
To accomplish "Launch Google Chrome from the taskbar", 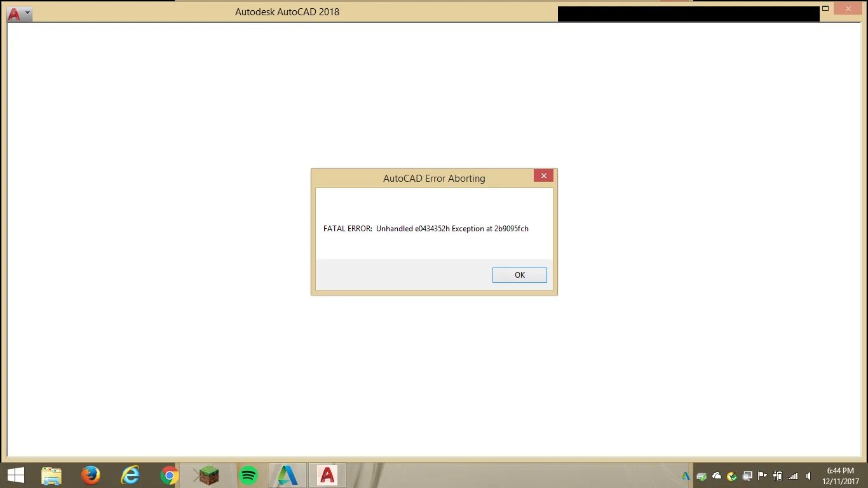I will [x=170, y=475].
